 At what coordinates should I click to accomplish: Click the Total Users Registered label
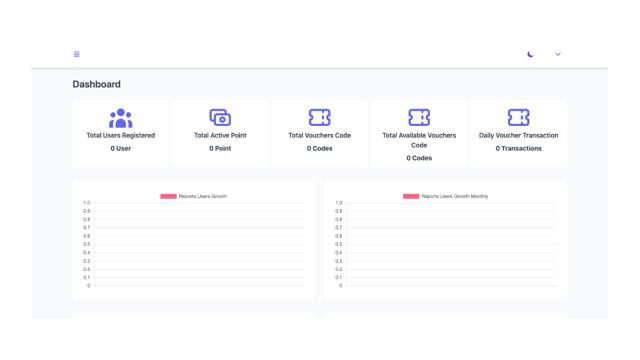point(121,136)
